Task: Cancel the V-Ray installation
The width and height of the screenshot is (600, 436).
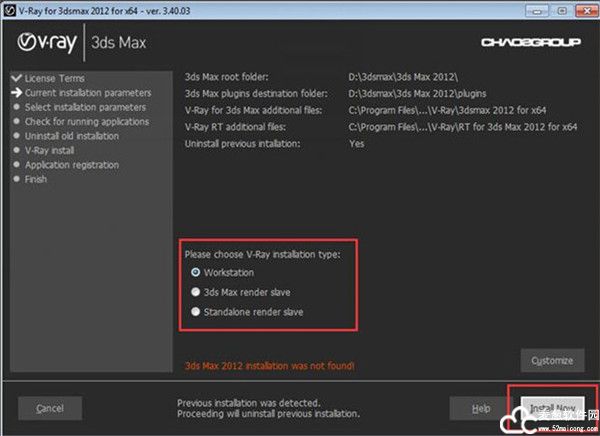Action: coord(50,408)
